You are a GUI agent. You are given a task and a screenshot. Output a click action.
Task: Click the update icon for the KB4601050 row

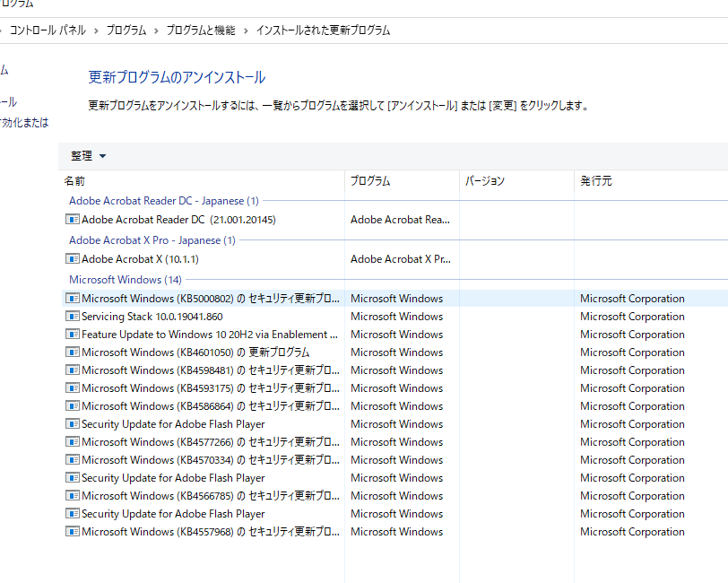(x=72, y=352)
